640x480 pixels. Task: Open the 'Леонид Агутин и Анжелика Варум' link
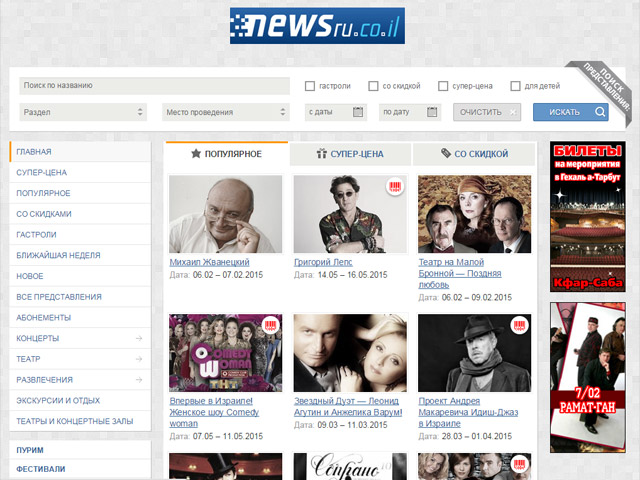348,407
